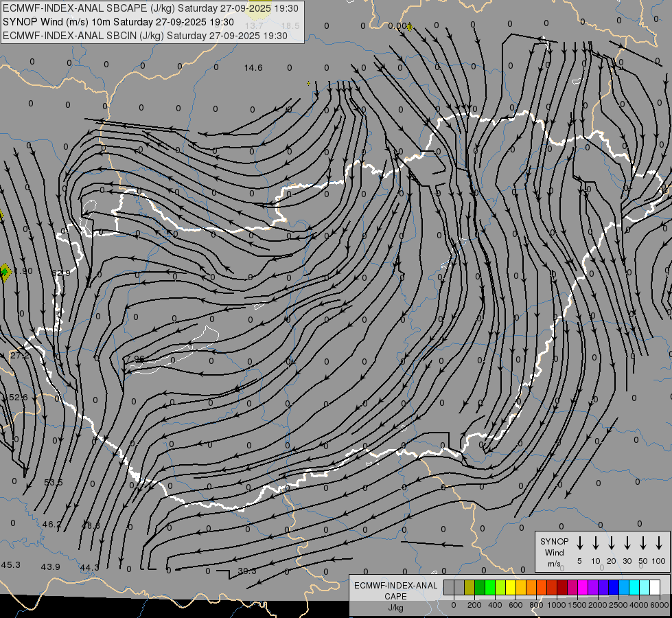Click the 10 m/s wind arrow in legend
The width and height of the screenshot is (672, 618).
click(595, 543)
